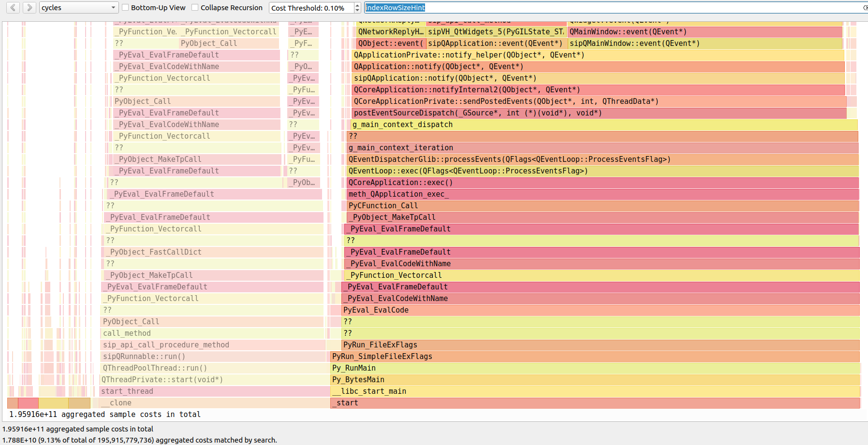This screenshot has height=445, width=868.
Task: Select the PyRun_FileExFlags frame
Action: tap(600, 345)
